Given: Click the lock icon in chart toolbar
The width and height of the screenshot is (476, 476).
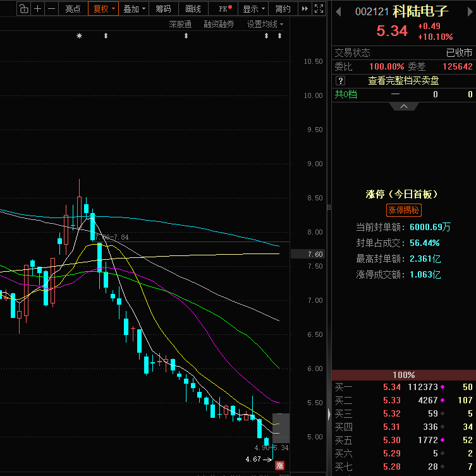Looking at the screenshot, I should point(23,9).
